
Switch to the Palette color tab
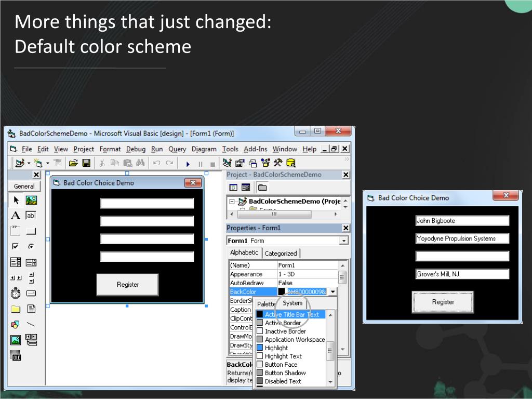pyautogui.click(x=267, y=304)
